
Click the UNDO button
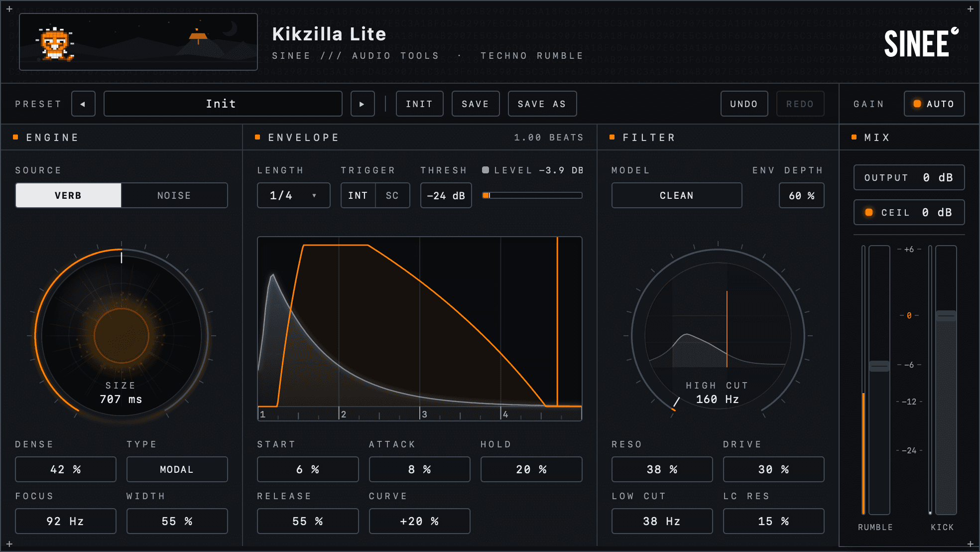click(744, 104)
